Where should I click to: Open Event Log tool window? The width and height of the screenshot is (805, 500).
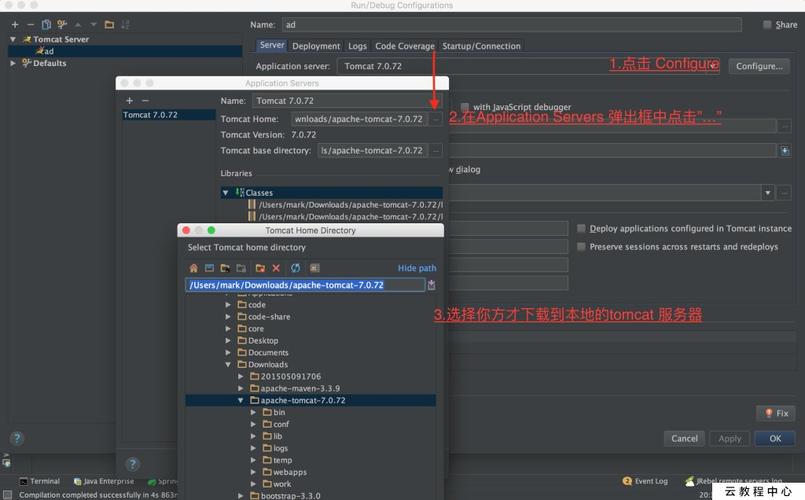(645, 482)
